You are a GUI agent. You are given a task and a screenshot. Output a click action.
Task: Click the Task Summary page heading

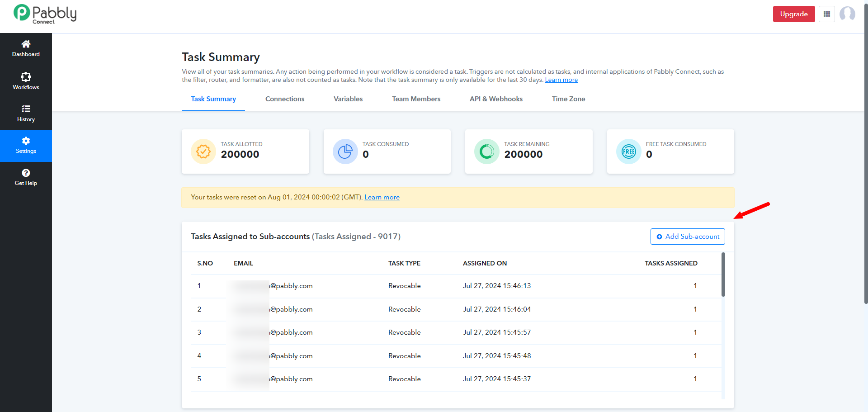pyautogui.click(x=221, y=57)
